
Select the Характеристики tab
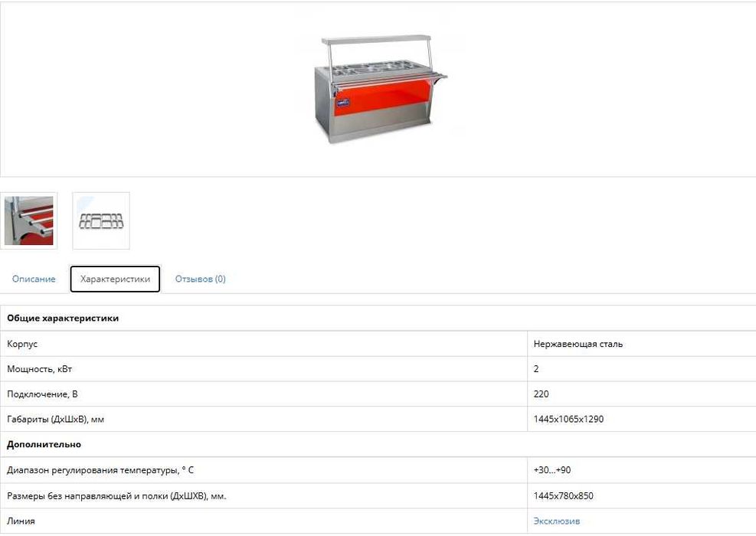pyautogui.click(x=115, y=279)
